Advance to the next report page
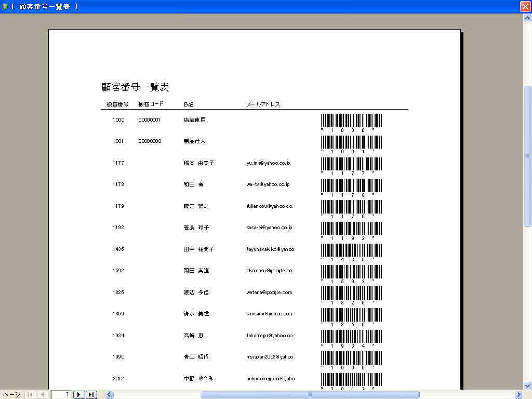This screenshot has height=399, width=532. [79, 395]
